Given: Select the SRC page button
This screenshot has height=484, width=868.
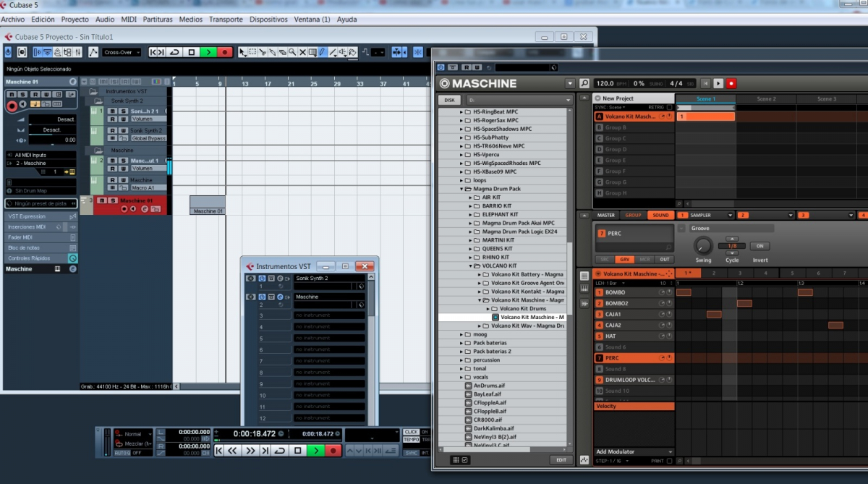Looking at the screenshot, I should [x=605, y=259].
